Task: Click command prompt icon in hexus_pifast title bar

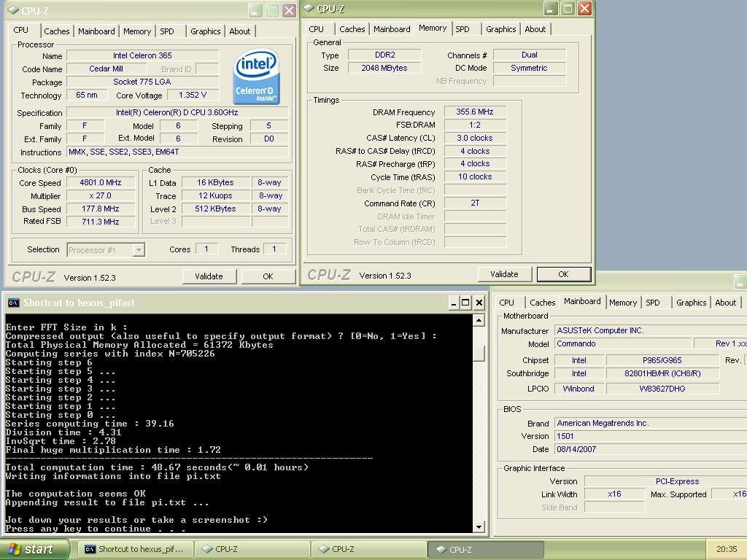Action: (13, 303)
